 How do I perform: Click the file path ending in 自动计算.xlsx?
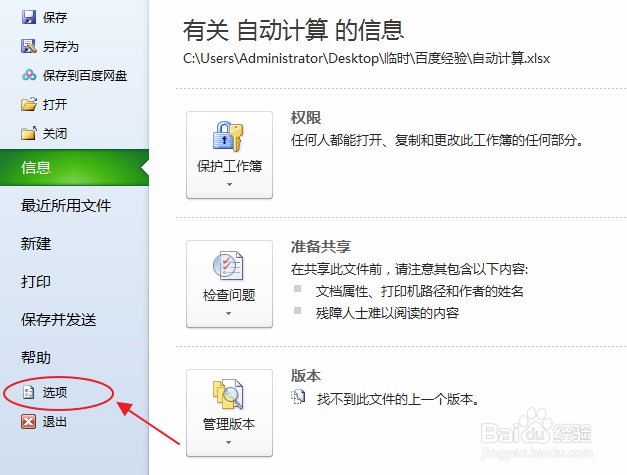click(x=367, y=59)
